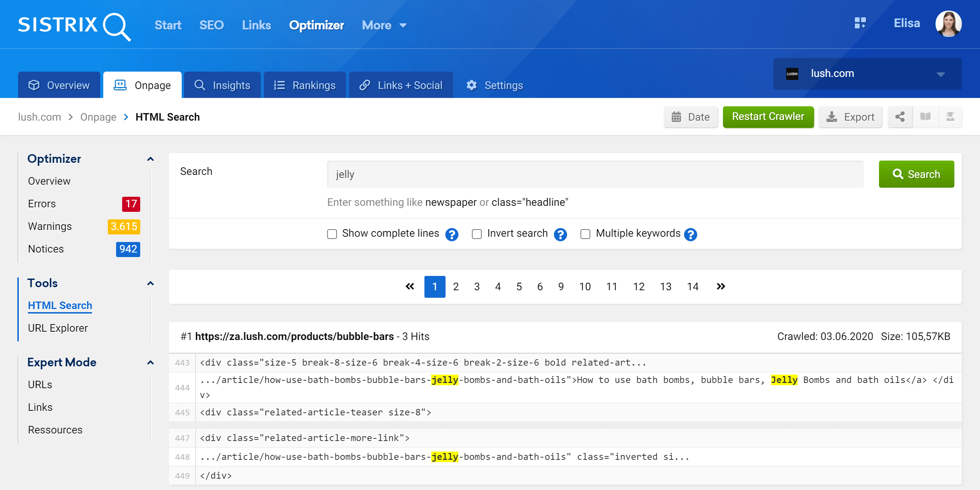Select current page 1 in pagination
Image resolution: width=980 pixels, height=490 pixels.
pos(435,287)
